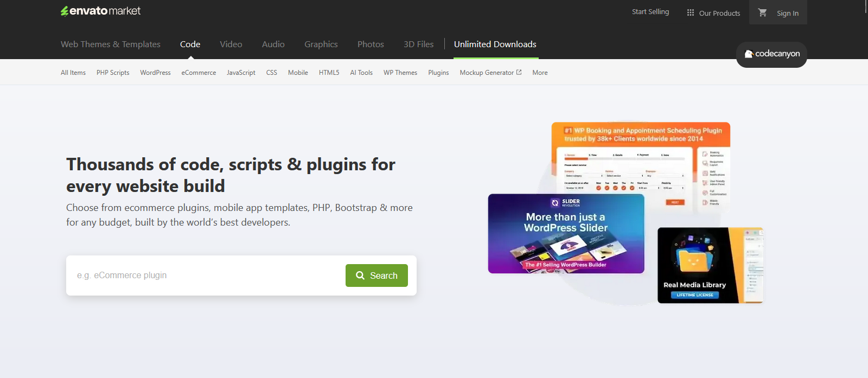Viewport: 868px width, 378px height.
Task: Open Unlimited Downloads
Action: pyautogui.click(x=495, y=44)
